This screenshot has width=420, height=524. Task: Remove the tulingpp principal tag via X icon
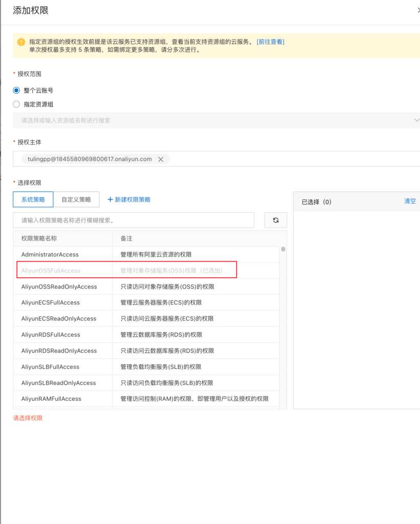161,159
